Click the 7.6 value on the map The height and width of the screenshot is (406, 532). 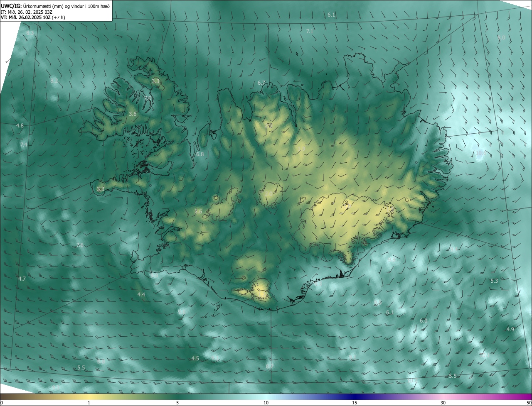tap(80, 245)
